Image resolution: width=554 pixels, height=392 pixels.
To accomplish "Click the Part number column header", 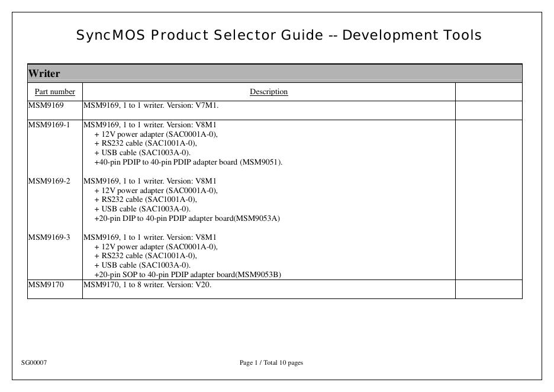I will [55, 92].
